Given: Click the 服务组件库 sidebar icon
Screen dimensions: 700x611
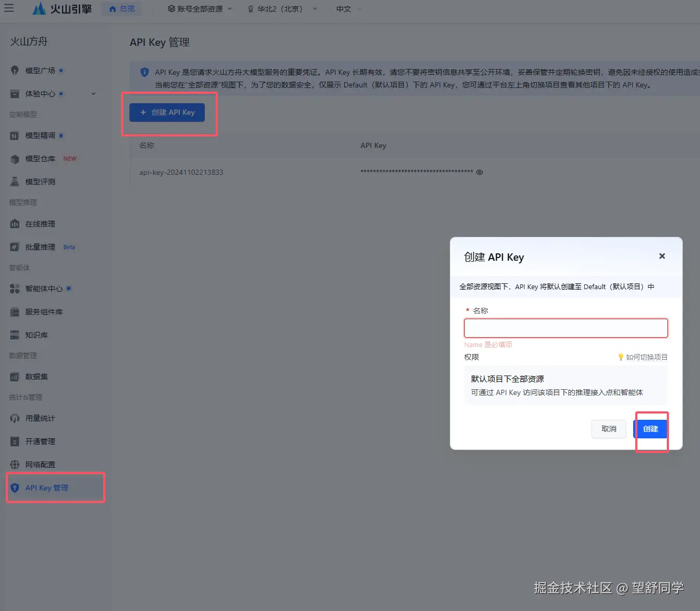Looking at the screenshot, I should click(x=15, y=312).
